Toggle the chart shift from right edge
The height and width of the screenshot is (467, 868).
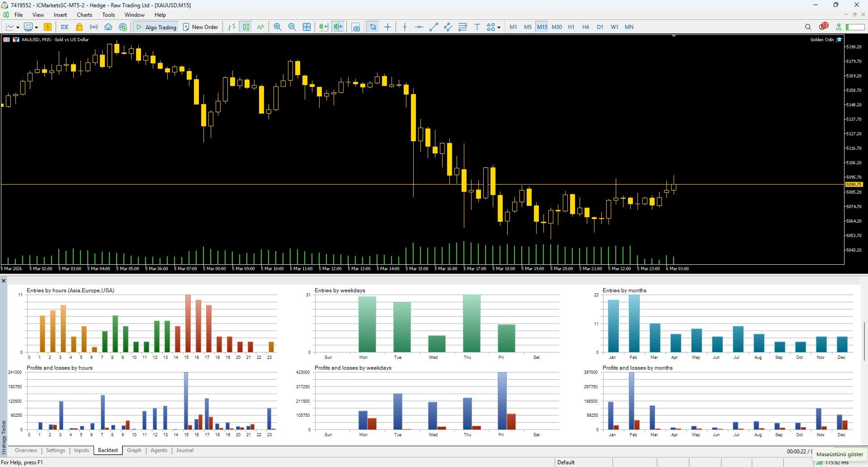[338, 27]
